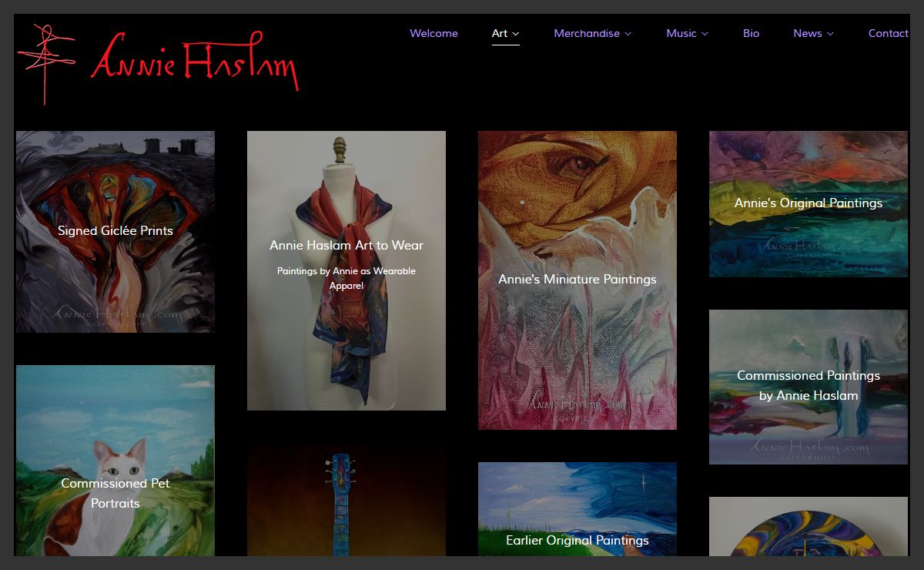Open the Welcome page
The width and height of the screenshot is (924, 570).
(x=434, y=33)
